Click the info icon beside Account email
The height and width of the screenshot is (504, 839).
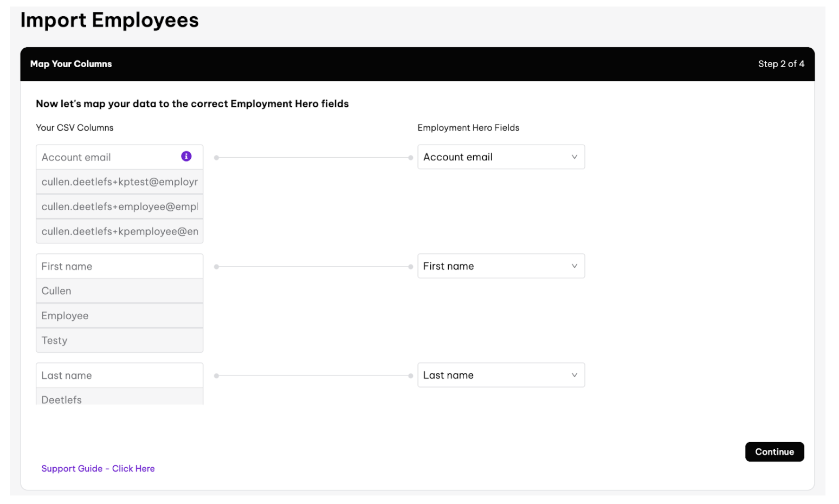pos(186,157)
